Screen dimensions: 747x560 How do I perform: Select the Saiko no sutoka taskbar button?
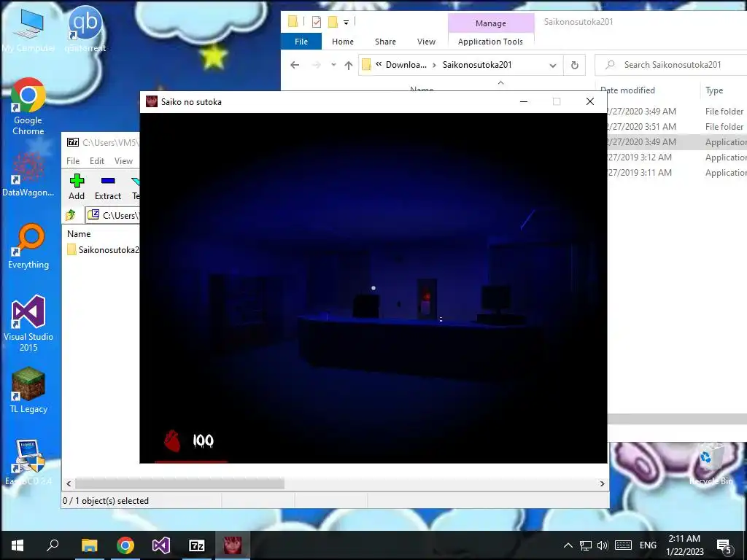pos(233,545)
